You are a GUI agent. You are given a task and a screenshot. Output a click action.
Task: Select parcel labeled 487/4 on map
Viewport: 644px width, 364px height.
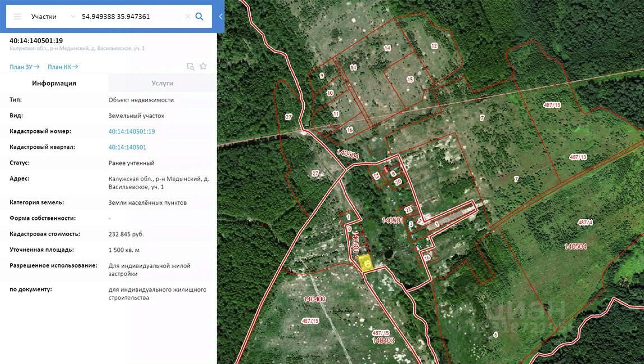point(585,223)
